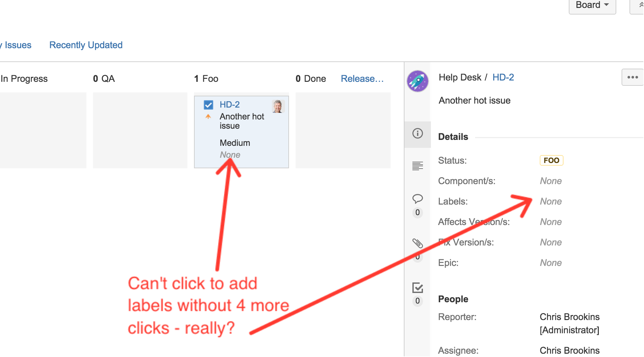This screenshot has width=644, height=357.
Task: Click the orange priority arrow on HD-2 card
Action: click(208, 116)
